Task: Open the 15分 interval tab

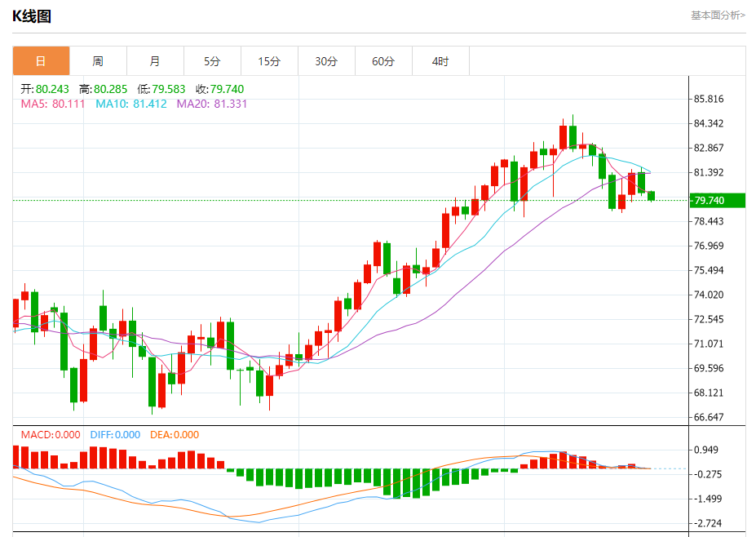Action: [x=269, y=60]
